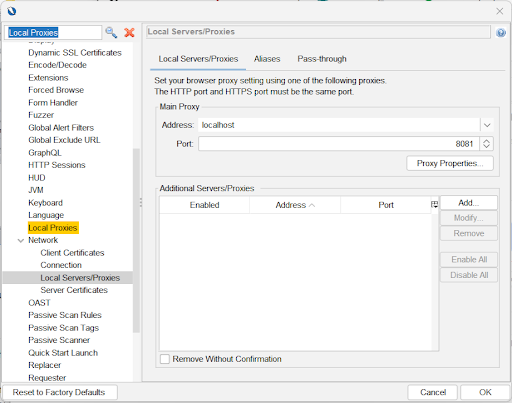Toggle Remove Without Confirmation checkbox
512x403 pixels.
(165, 359)
